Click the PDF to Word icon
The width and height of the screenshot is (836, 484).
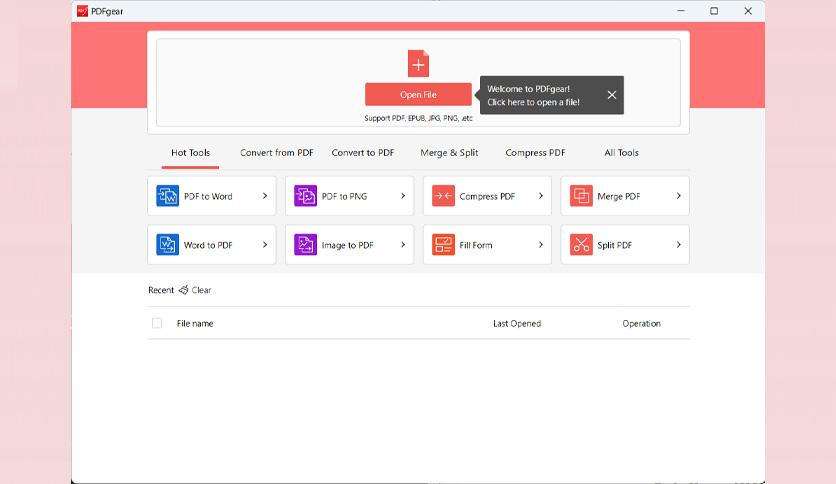click(x=167, y=196)
